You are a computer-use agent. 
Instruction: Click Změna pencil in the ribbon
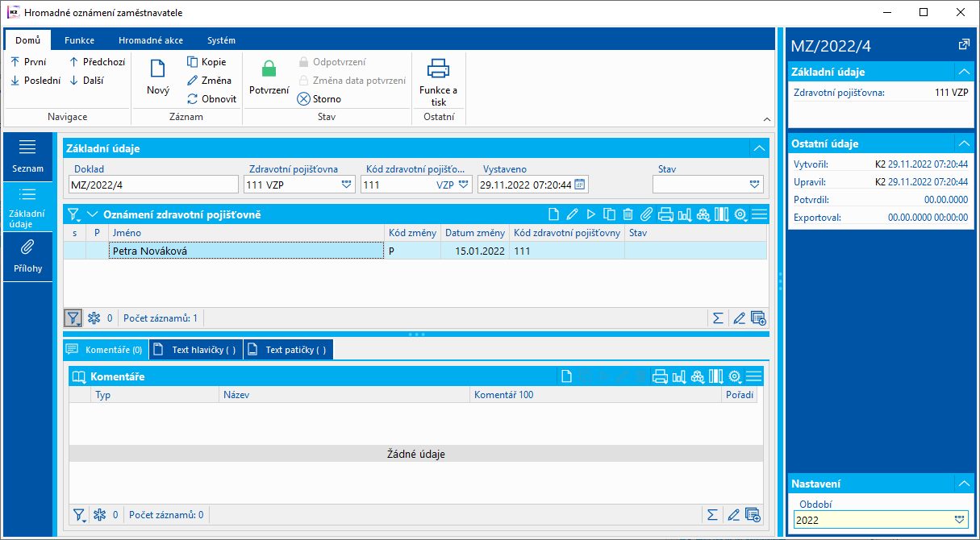point(209,81)
